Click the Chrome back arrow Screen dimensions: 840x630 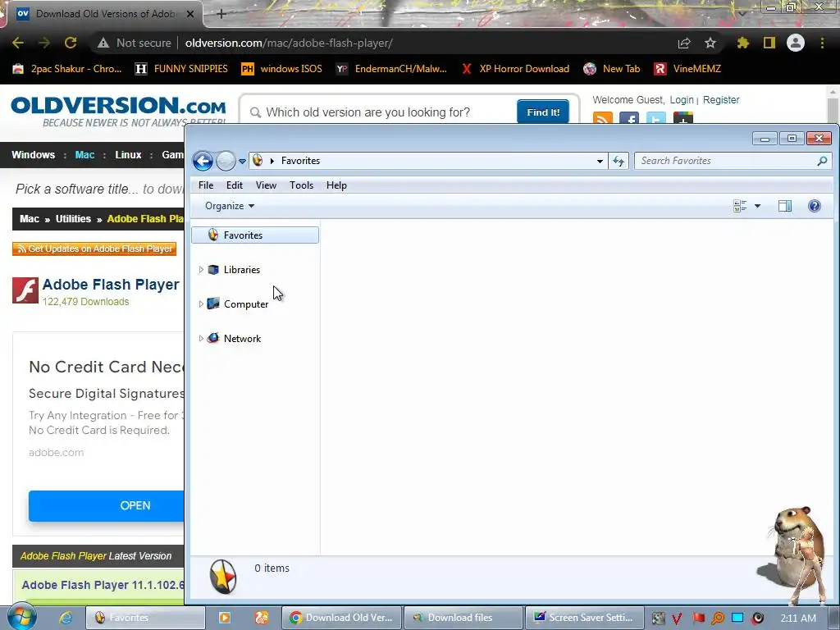[x=18, y=43]
